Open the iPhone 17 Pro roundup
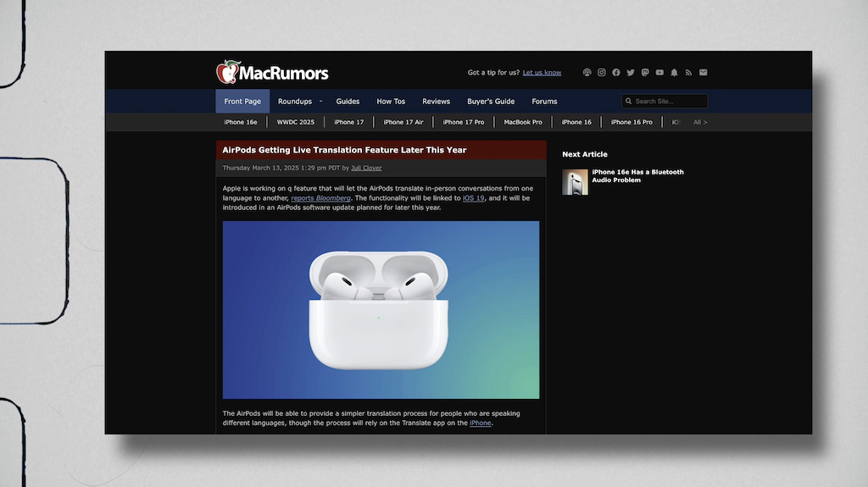868x487 pixels. point(464,122)
